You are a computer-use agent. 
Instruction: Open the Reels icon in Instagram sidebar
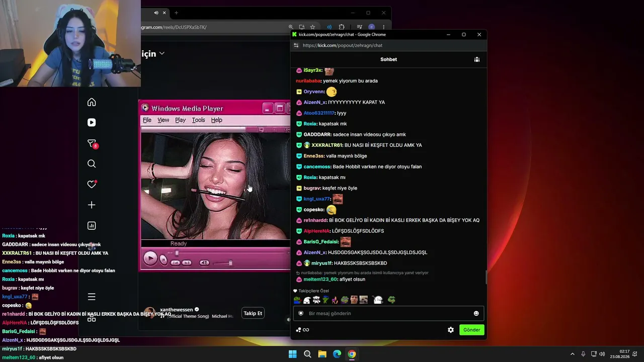[92, 122]
